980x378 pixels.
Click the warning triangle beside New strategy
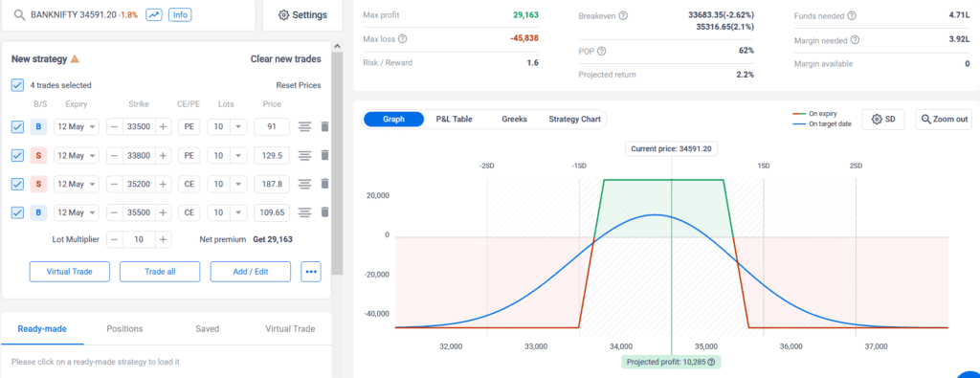tap(75, 59)
